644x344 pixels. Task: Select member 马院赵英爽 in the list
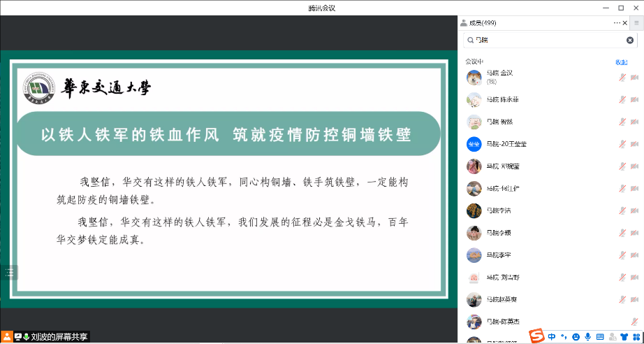click(502, 299)
